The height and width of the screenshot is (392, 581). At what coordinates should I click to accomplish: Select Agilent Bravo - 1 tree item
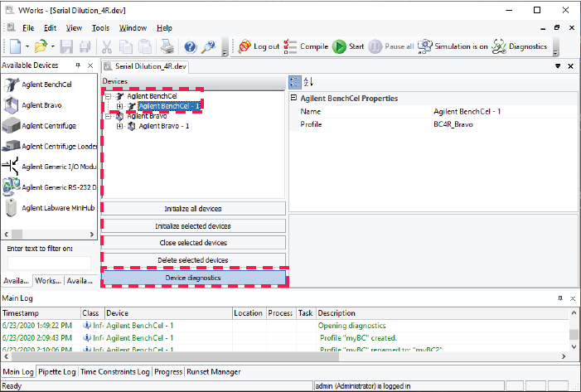(164, 126)
